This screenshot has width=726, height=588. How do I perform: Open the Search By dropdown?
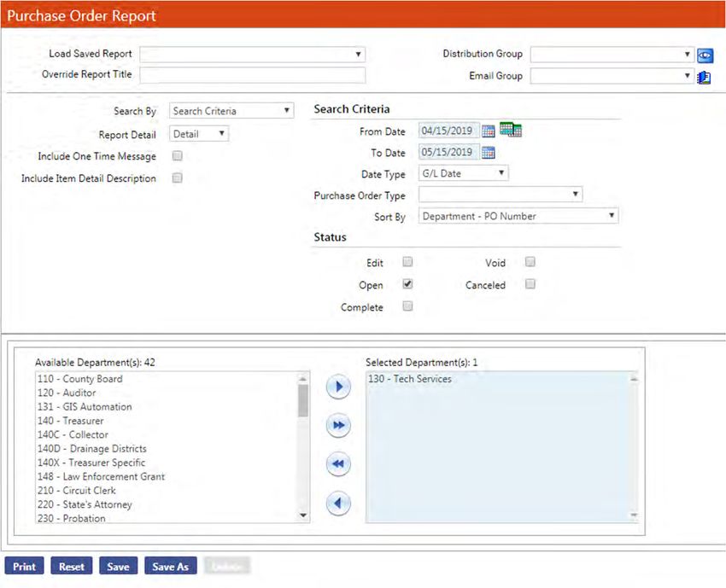pyautogui.click(x=231, y=111)
